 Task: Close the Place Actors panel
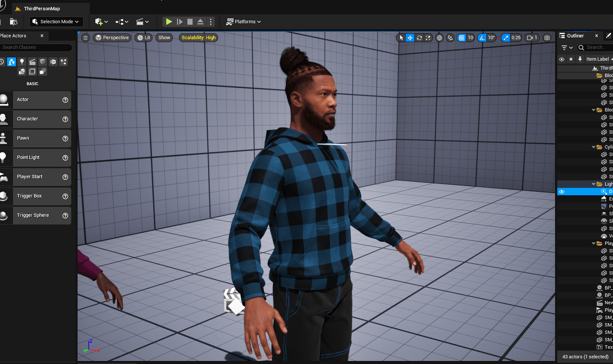pyautogui.click(x=42, y=36)
